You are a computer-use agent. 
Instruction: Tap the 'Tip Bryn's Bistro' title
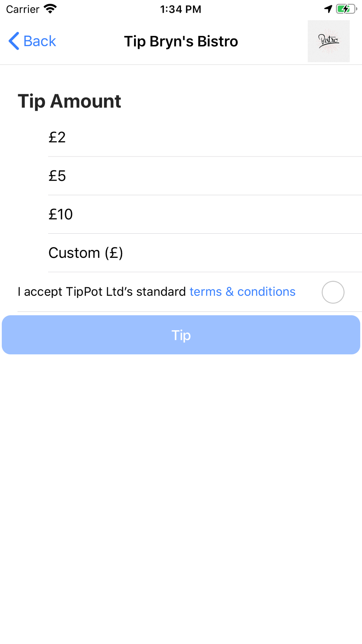tap(181, 41)
